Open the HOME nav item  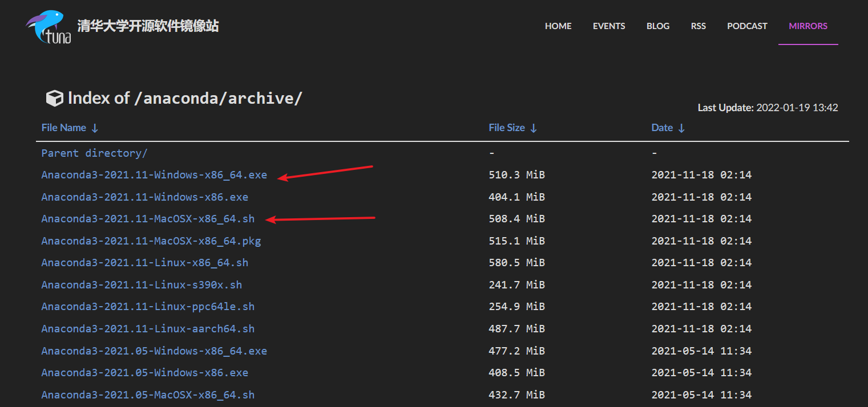(558, 26)
